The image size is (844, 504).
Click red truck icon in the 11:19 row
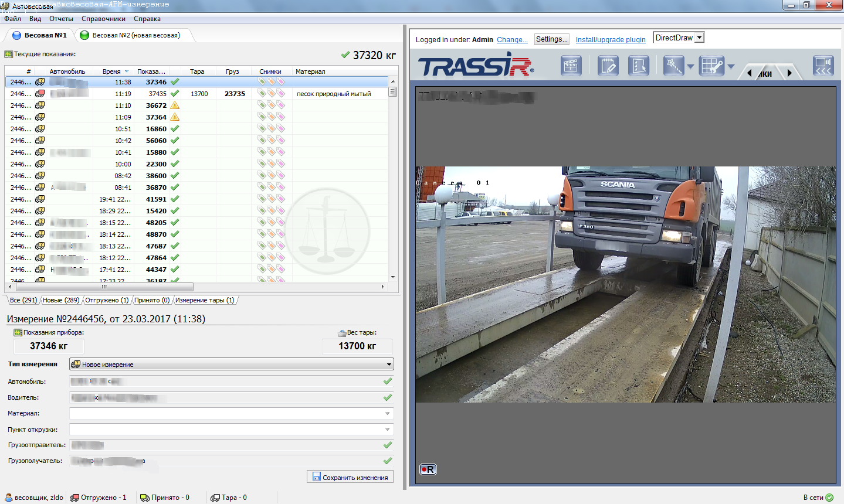pos(40,94)
